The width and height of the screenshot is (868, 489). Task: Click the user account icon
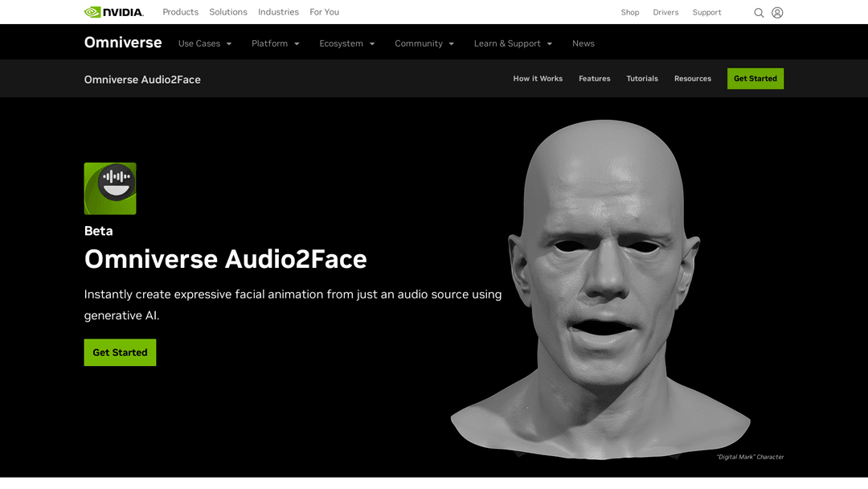click(x=777, y=13)
